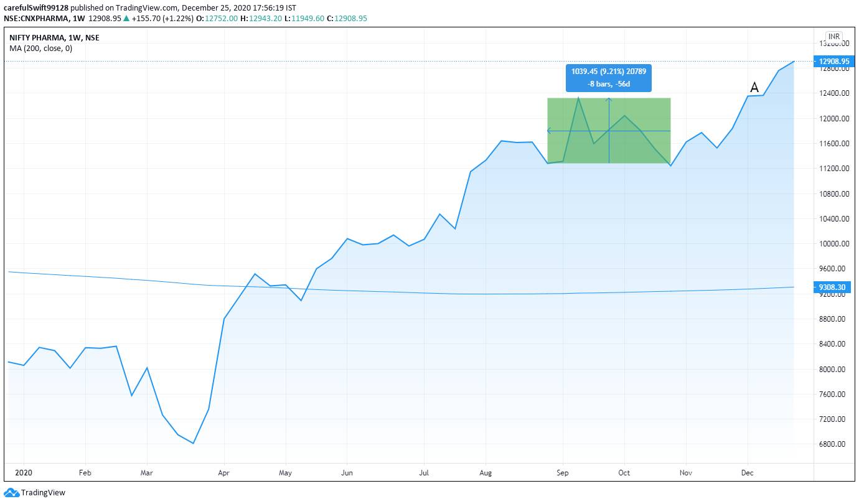
Task: Click the Dec label on the time axis
Action: (748, 473)
